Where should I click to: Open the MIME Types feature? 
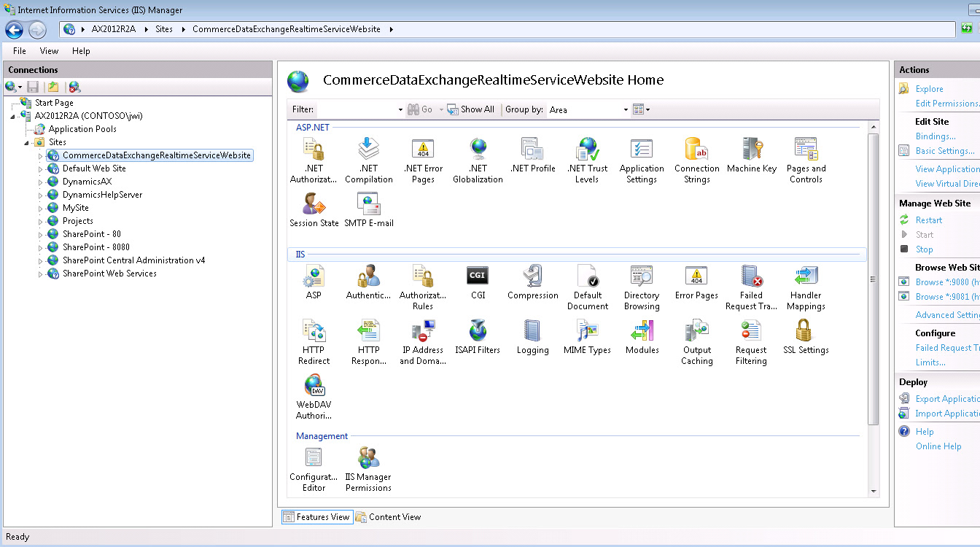[587, 337]
